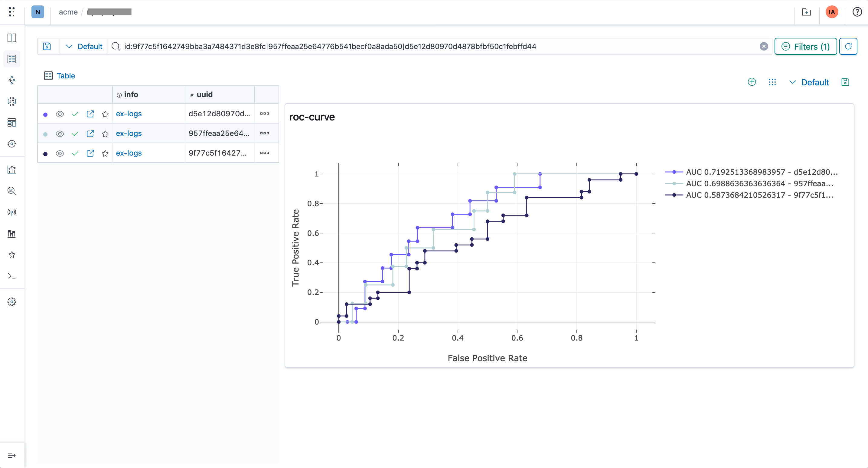Open the runs table sidebar icon
The height and width of the screenshot is (468, 868).
(x=12, y=59)
